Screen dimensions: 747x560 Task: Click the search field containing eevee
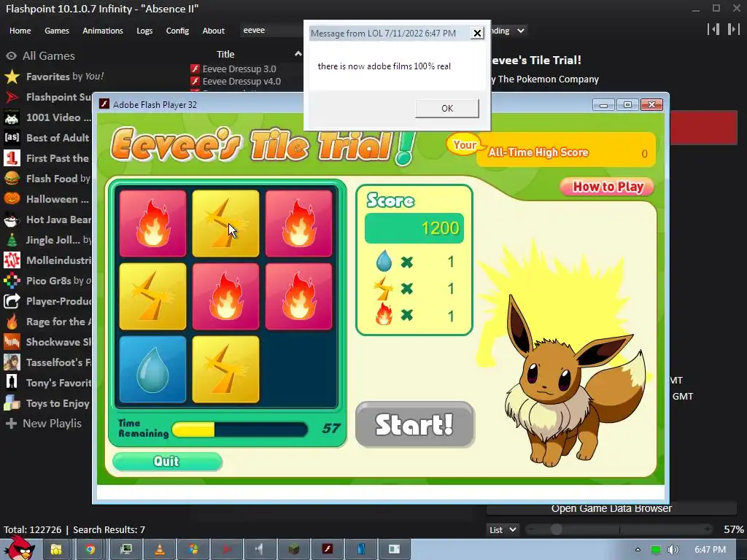(x=271, y=31)
